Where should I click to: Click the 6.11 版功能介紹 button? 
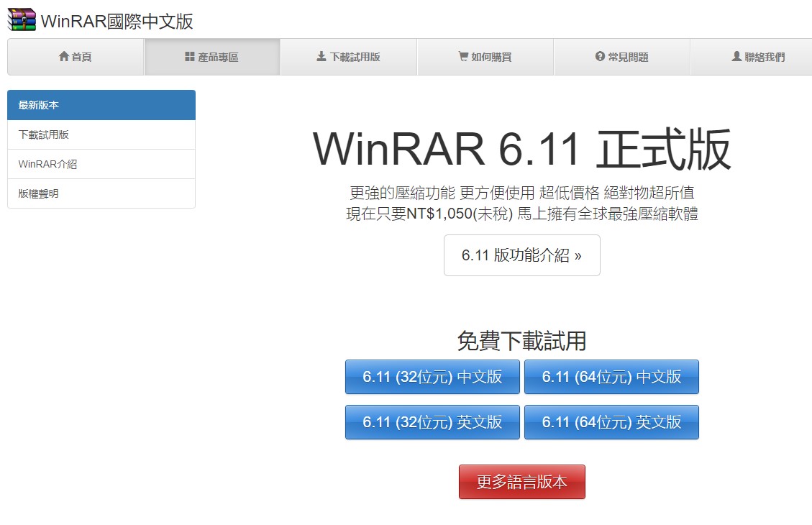click(x=521, y=255)
